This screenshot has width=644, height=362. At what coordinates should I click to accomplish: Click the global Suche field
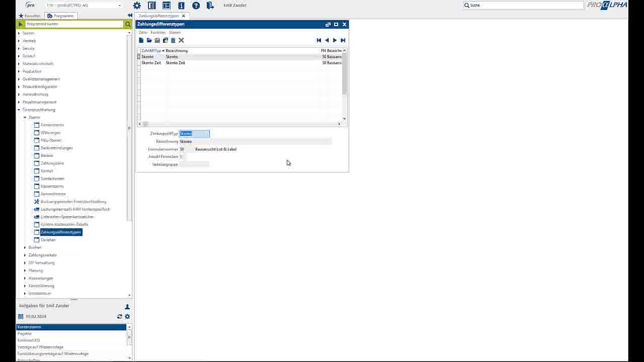click(x=523, y=5)
